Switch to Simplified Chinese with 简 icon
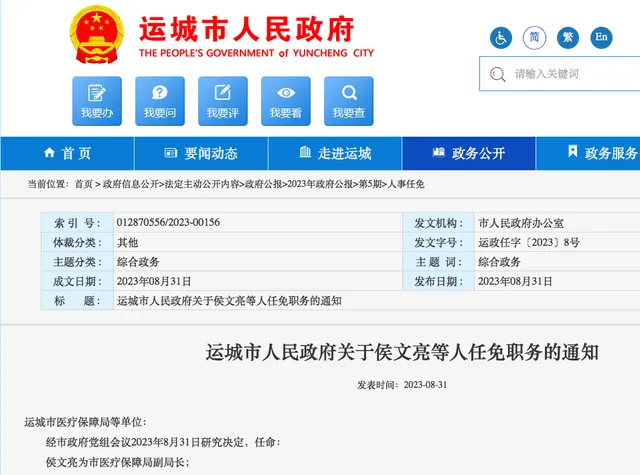 coord(534,38)
